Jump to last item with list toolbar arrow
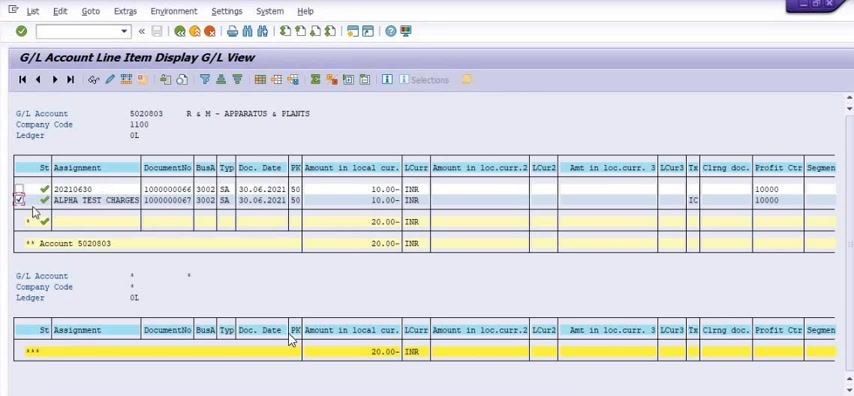This screenshot has width=854, height=396. 70,80
